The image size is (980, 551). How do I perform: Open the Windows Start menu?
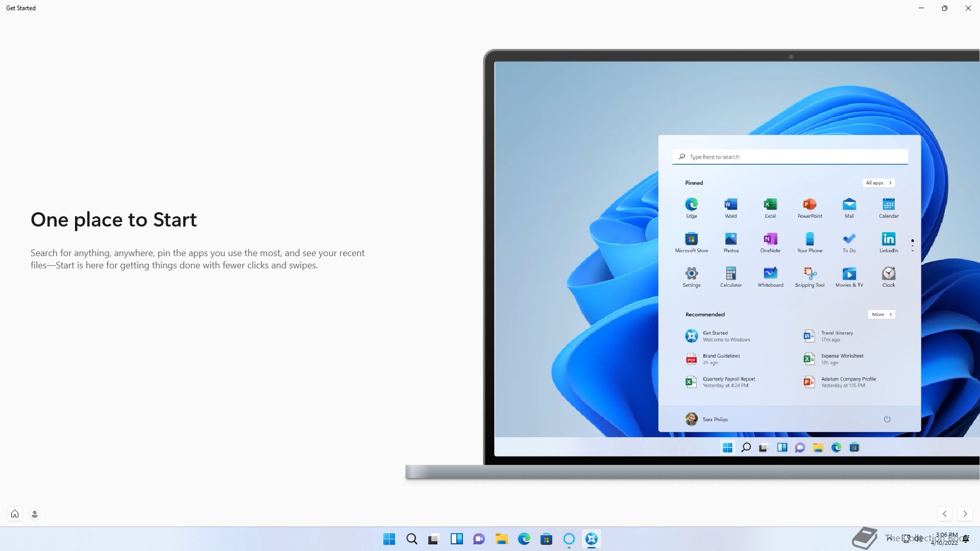[x=389, y=539]
